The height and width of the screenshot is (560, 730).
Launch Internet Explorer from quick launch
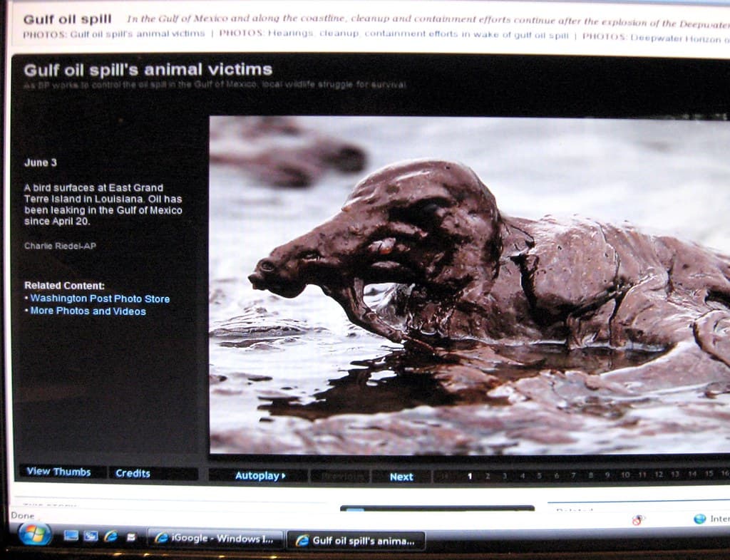click(110, 536)
